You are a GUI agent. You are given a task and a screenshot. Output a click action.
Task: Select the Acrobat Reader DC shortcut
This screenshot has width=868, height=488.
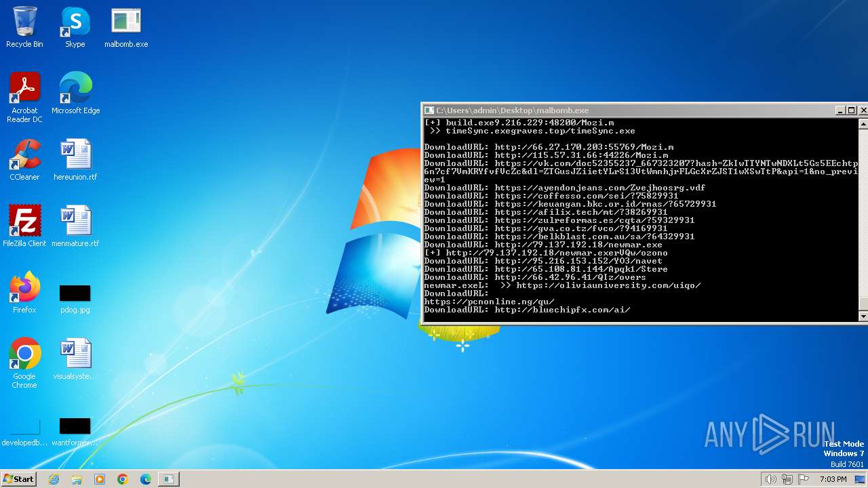[x=24, y=98]
